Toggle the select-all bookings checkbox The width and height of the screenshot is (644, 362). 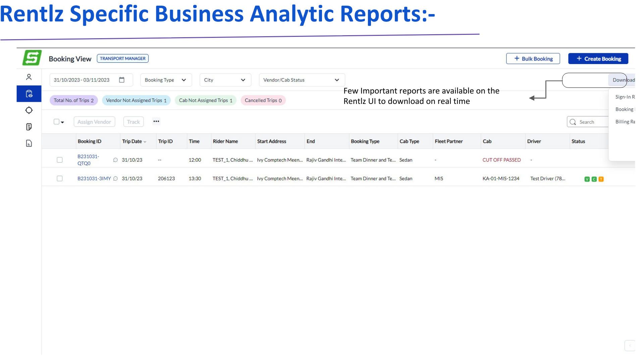[x=56, y=122]
